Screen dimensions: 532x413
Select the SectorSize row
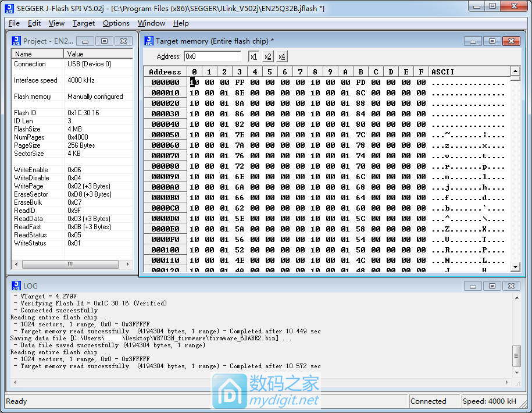[x=72, y=154]
